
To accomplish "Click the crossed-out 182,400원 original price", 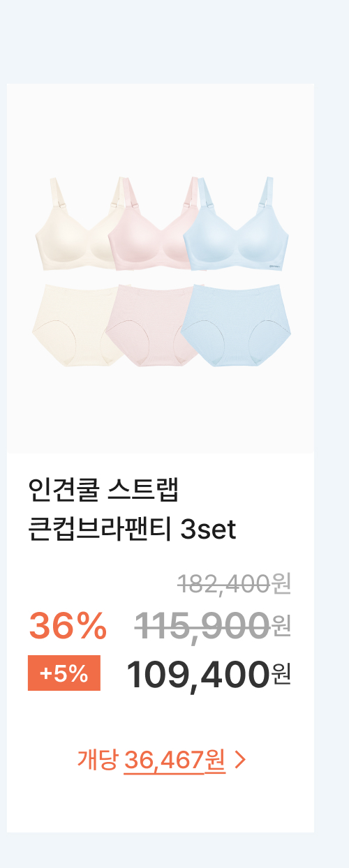I will [234, 583].
